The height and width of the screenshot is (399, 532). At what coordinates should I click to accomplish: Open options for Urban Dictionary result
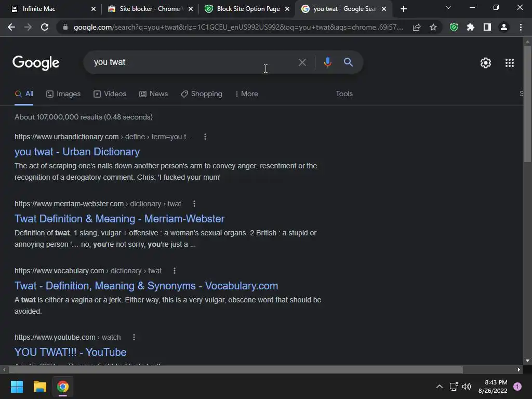point(205,137)
